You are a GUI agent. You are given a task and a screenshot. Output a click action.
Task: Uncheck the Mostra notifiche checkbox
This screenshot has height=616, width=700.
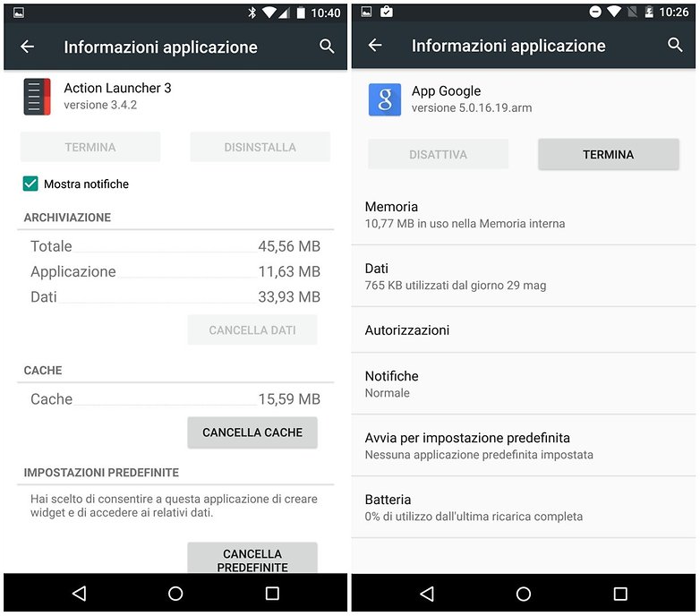point(30,184)
